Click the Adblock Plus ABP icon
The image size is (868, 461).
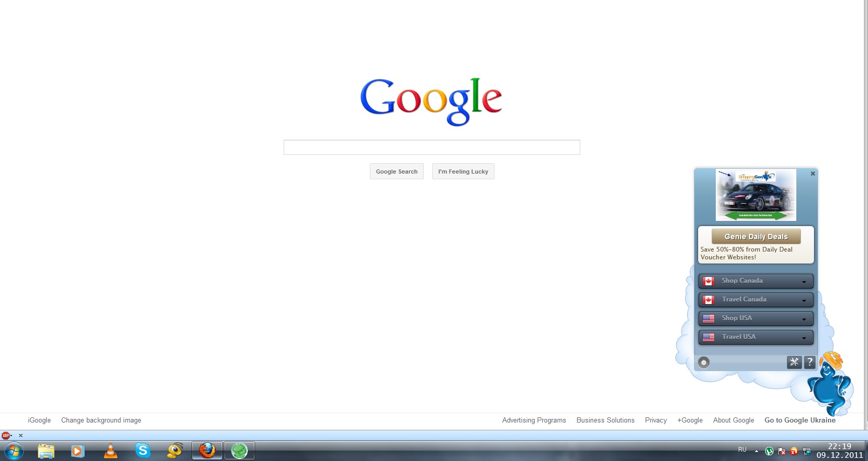click(6, 436)
